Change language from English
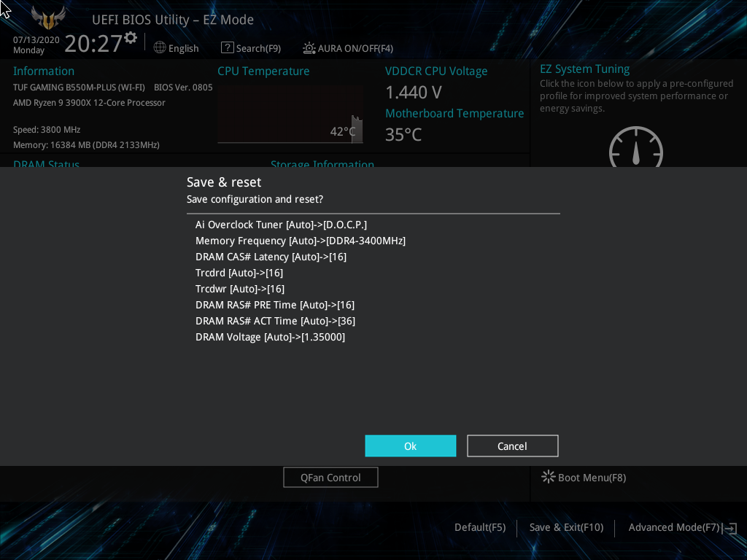Image resolution: width=747 pixels, height=560 pixels. [183, 48]
